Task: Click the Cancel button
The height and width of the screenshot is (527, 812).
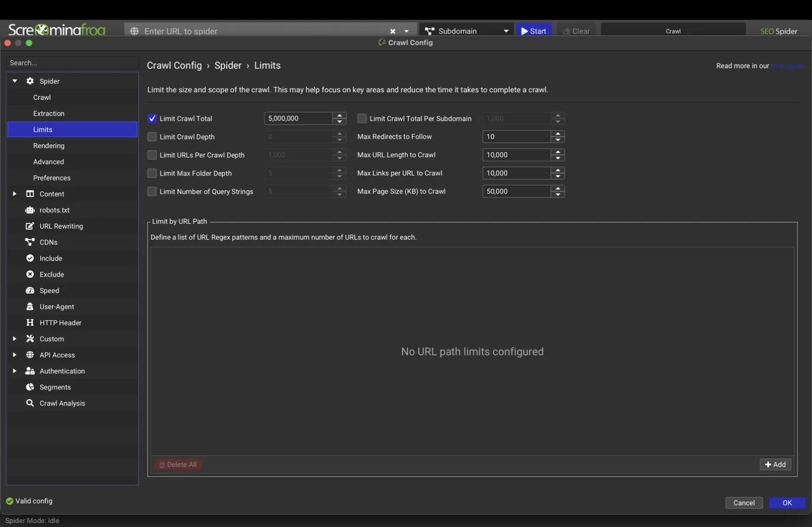Action: [744, 503]
